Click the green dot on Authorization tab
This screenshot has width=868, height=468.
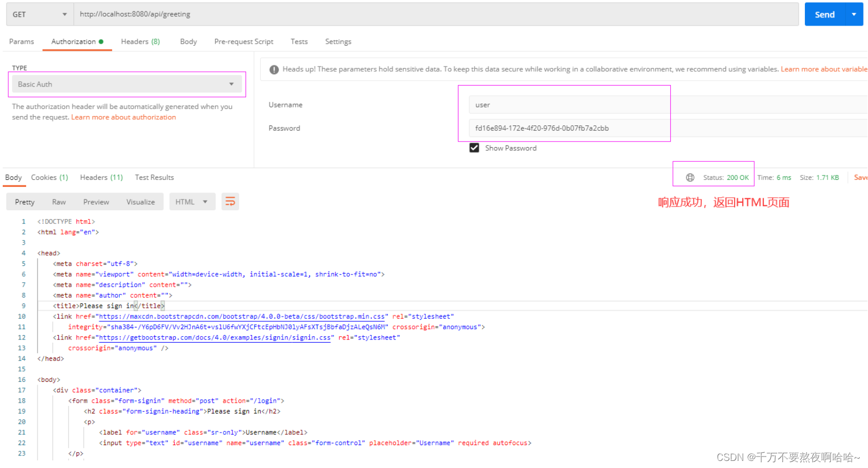click(x=101, y=41)
